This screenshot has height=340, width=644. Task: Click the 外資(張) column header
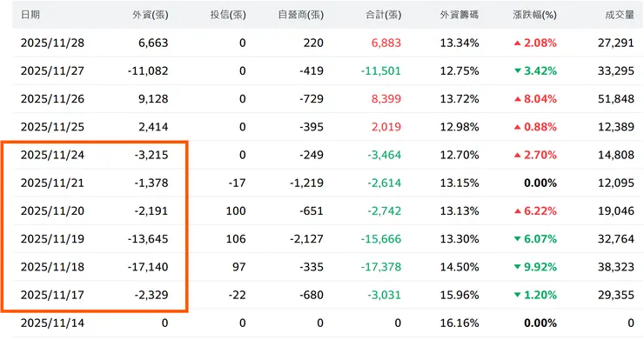[151, 15]
